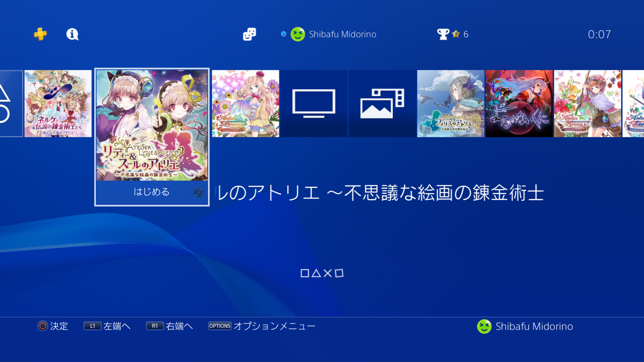
Task: Open the Trophies icon
Action: point(443,34)
